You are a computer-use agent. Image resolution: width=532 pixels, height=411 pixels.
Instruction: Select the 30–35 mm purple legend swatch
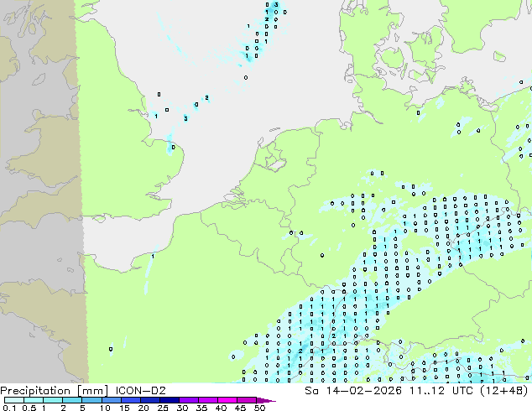[189, 400]
